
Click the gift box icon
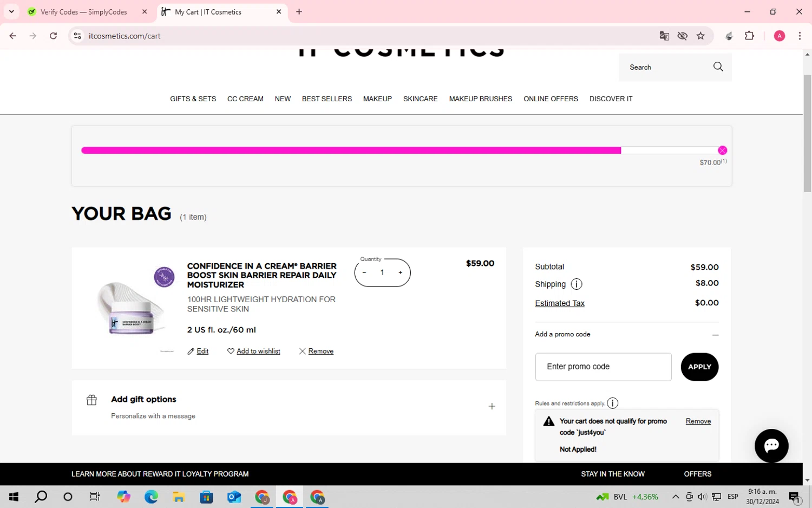point(91,400)
